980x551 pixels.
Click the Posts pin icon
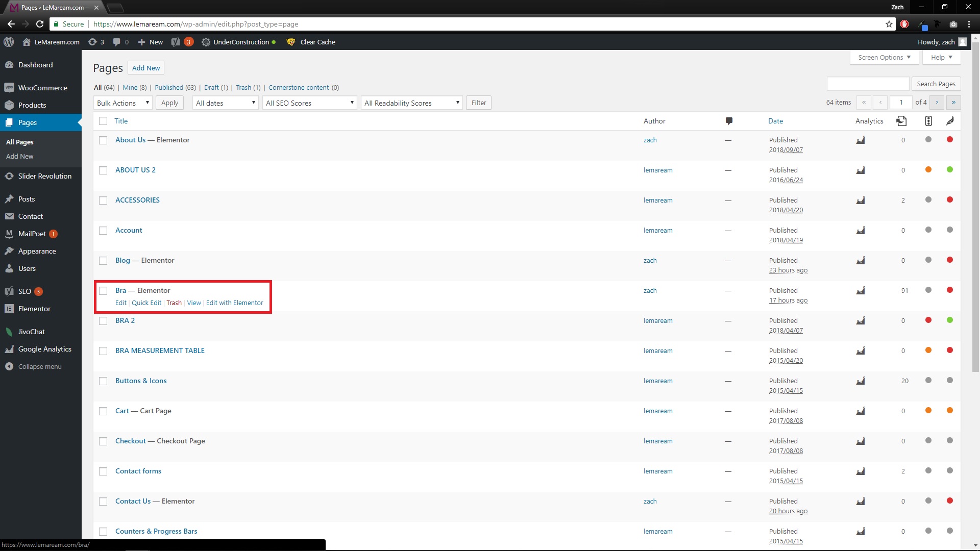point(9,199)
